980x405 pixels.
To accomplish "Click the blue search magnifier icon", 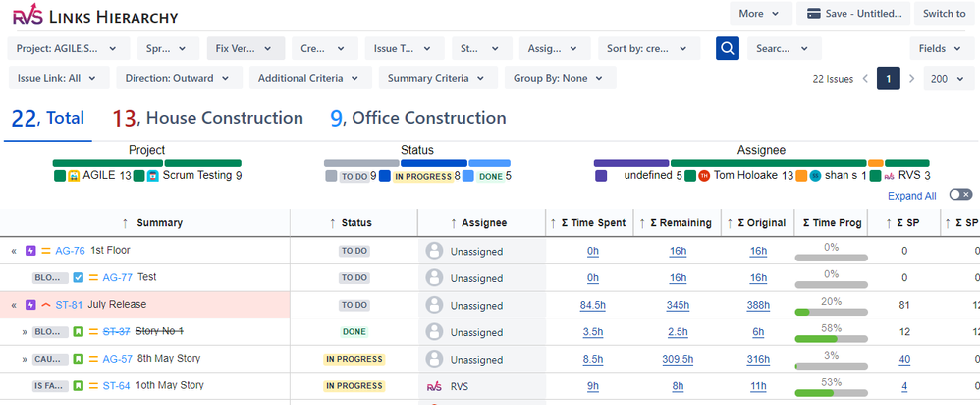I will click(x=727, y=48).
